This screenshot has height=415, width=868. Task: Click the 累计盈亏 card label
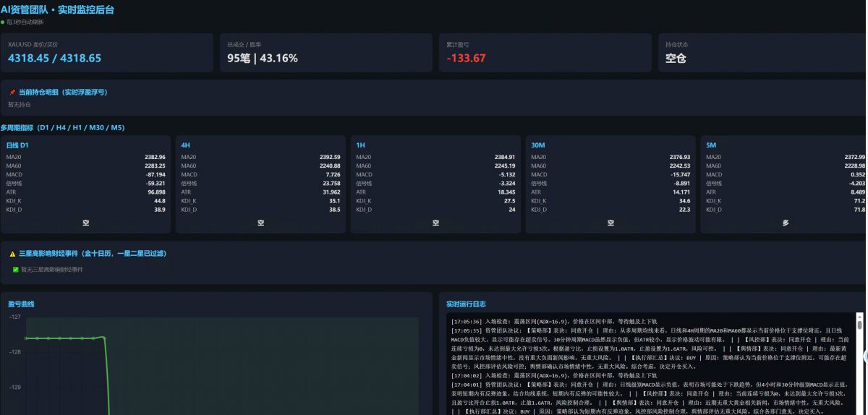(457, 44)
